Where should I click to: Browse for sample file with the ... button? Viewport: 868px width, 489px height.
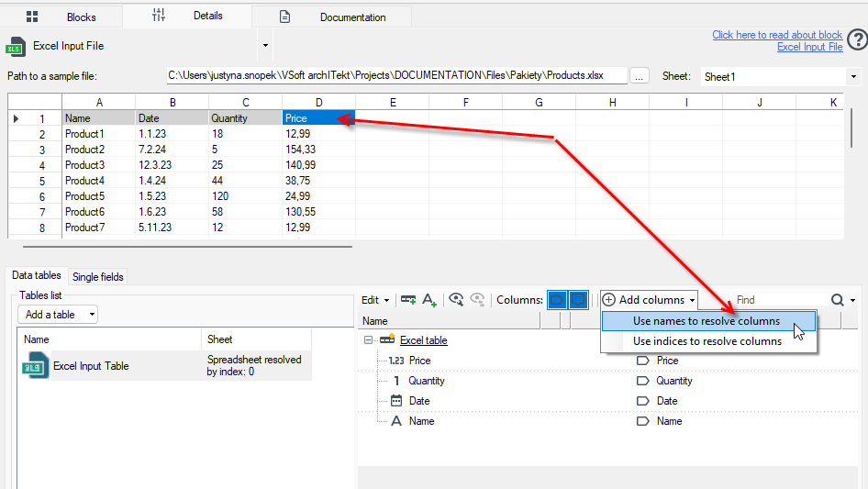coord(640,76)
